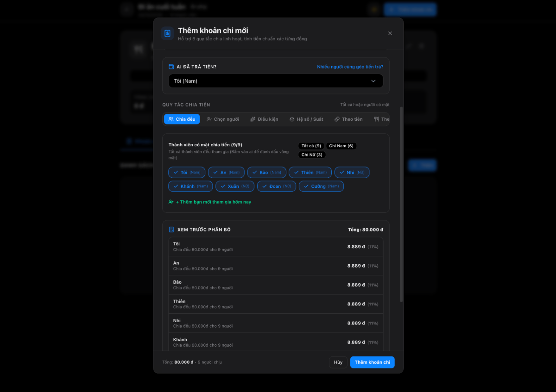Image resolution: width=556 pixels, height=392 pixels.
Task: Click the Bảo row in allocation preview
Action: 276,285
